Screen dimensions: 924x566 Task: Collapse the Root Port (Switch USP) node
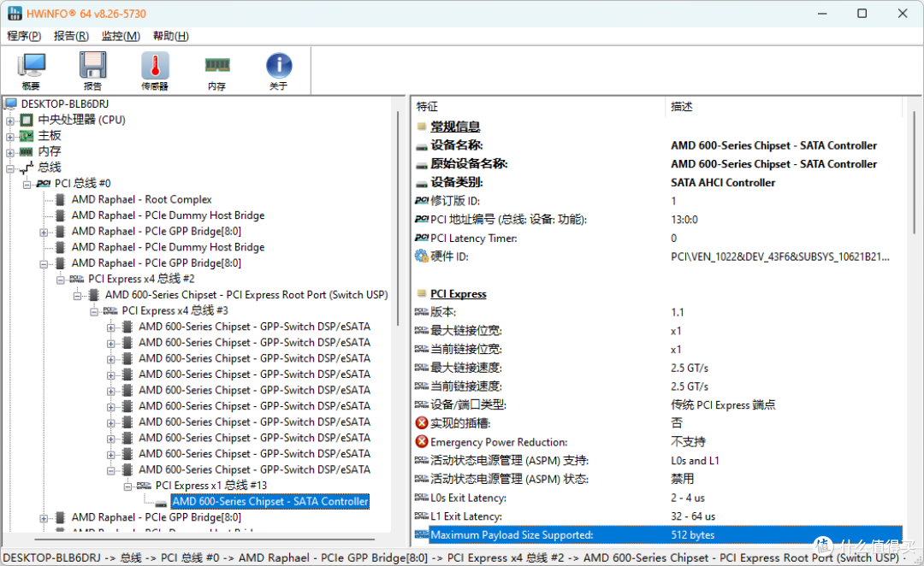tap(77, 296)
